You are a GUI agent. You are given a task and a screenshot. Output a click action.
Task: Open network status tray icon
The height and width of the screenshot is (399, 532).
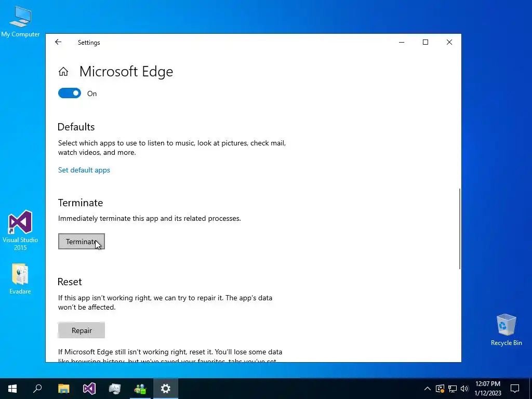pyautogui.click(x=453, y=389)
